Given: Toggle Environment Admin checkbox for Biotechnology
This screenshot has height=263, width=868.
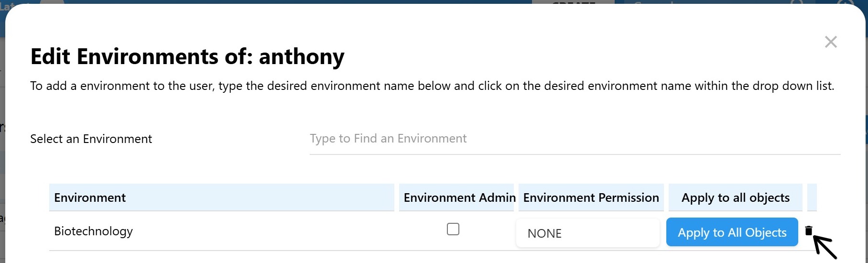Looking at the screenshot, I should point(453,229).
